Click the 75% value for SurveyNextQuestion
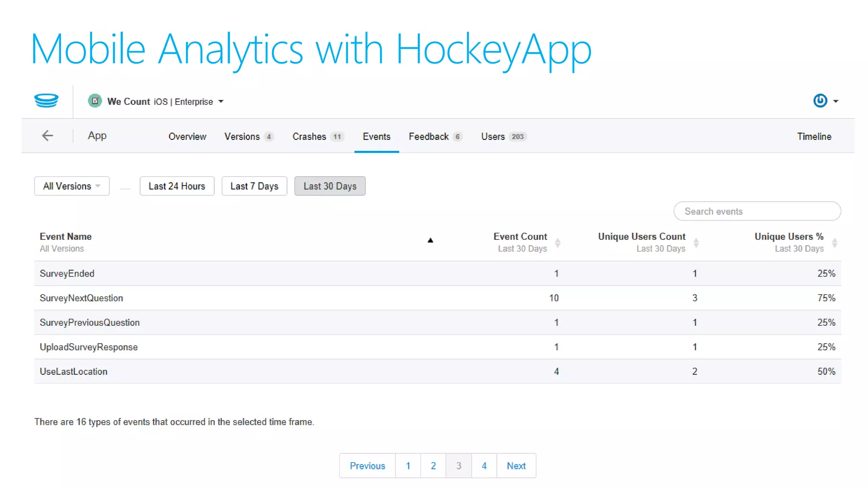 tap(826, 298)
